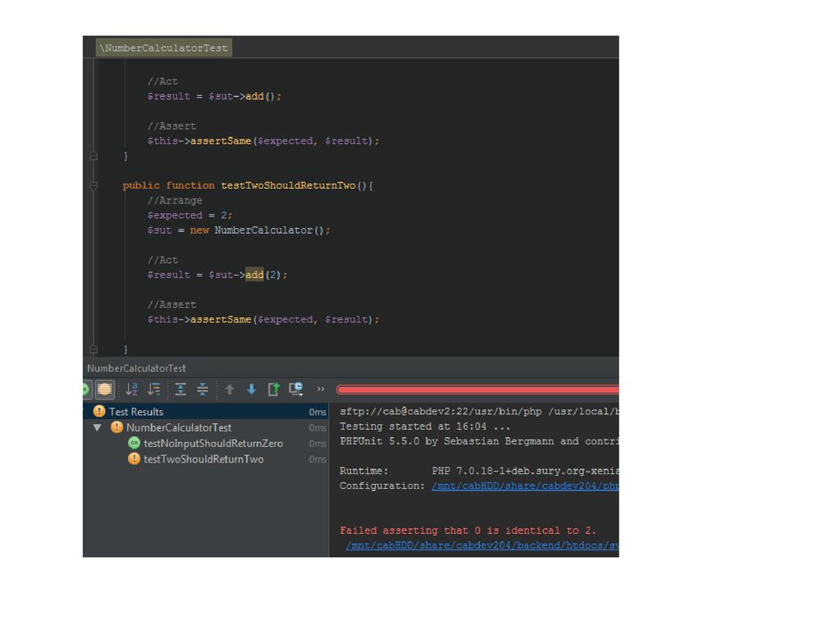Export the test results
Image resolution: width=840 pixels, height=630 pixels.
pyautogui.click(x=274, y=390)
